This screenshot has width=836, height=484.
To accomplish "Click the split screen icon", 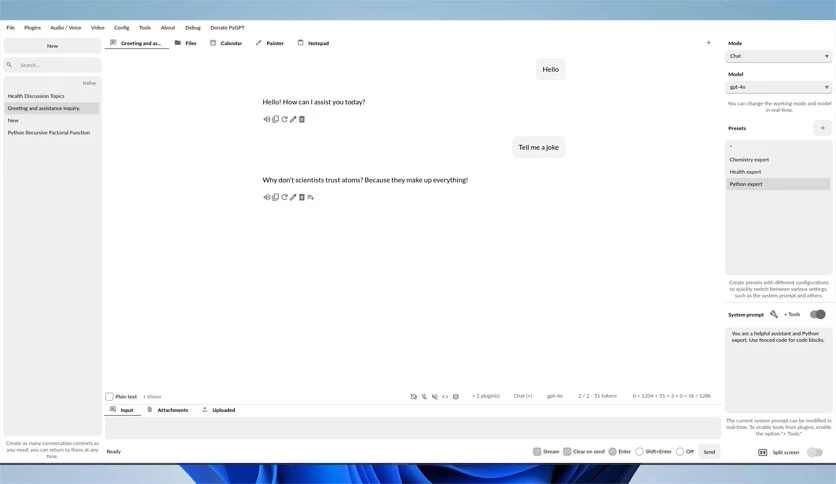I will point(762,453).
